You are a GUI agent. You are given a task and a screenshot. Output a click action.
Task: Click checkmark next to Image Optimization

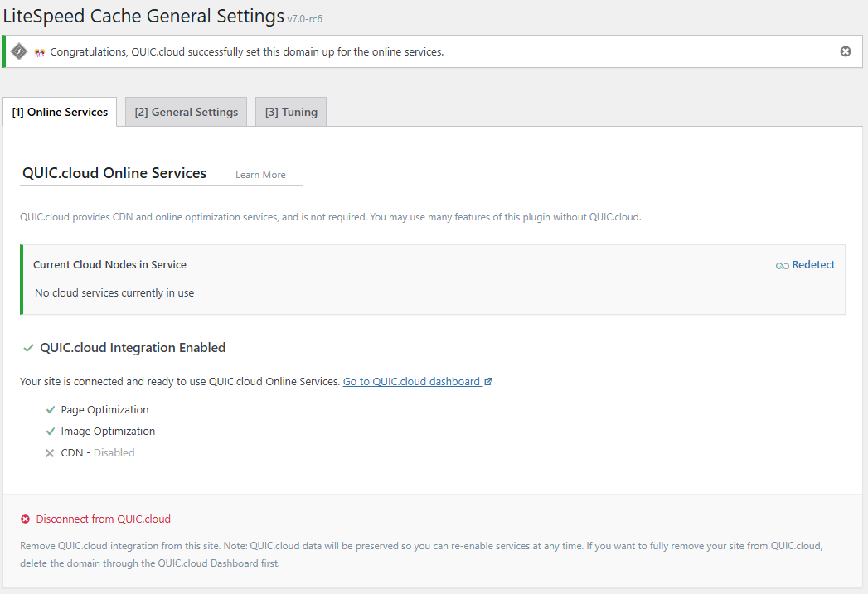[51, 432]
